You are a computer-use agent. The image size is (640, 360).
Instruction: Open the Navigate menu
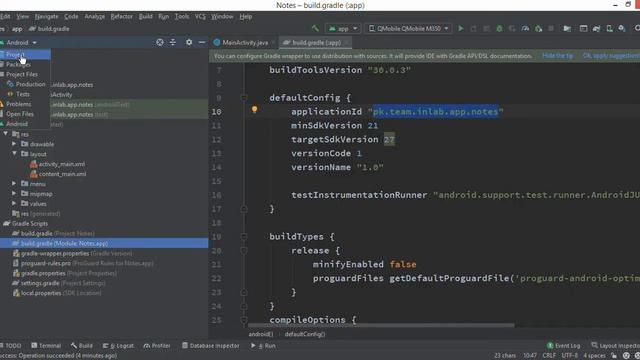(46, 17)
